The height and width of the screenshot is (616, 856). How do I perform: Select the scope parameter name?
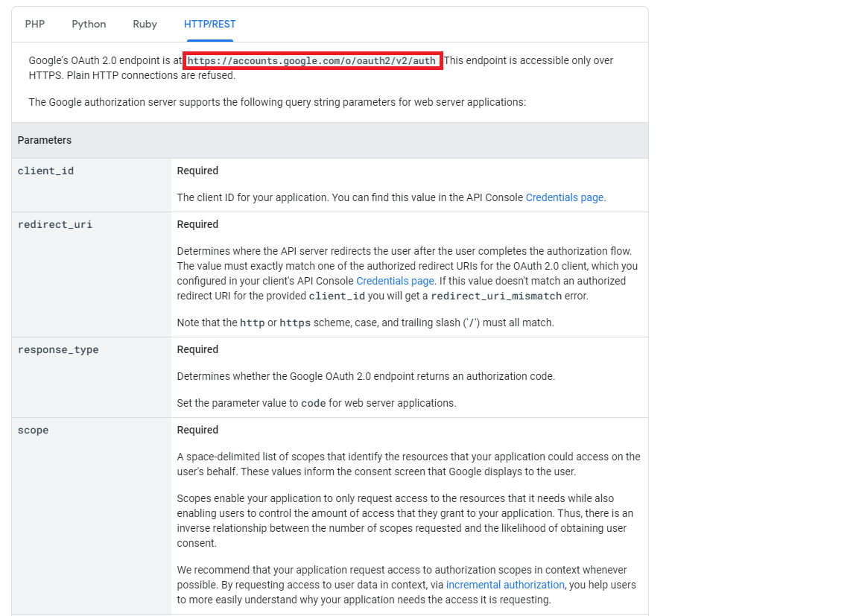[x=33, y=430]
